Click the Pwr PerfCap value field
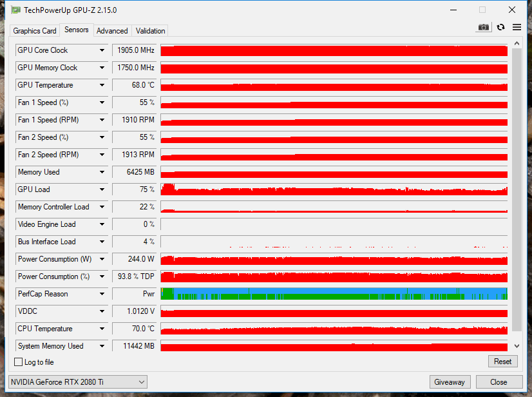This screenshot has width=532, height=397. click(x=135, y=294)
